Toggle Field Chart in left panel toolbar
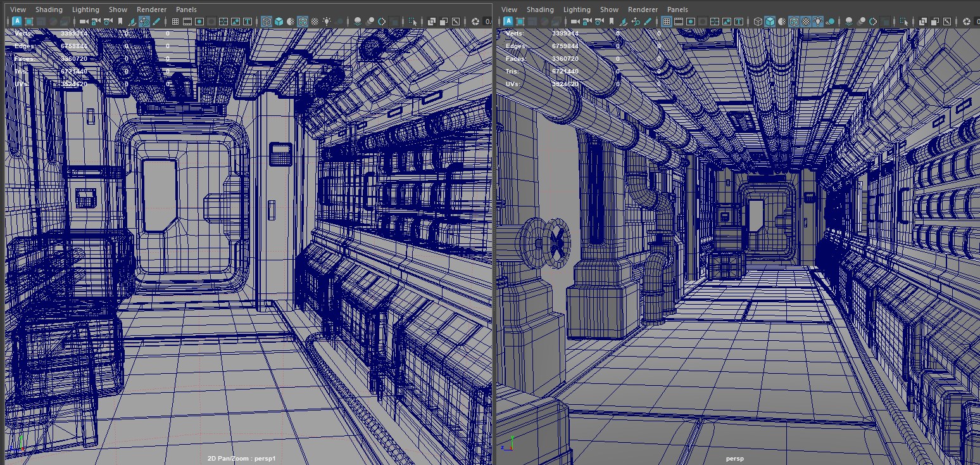Image resolution: width=980 pixels, height=465 pixels. pyautogui.click(x=223, y=22)
